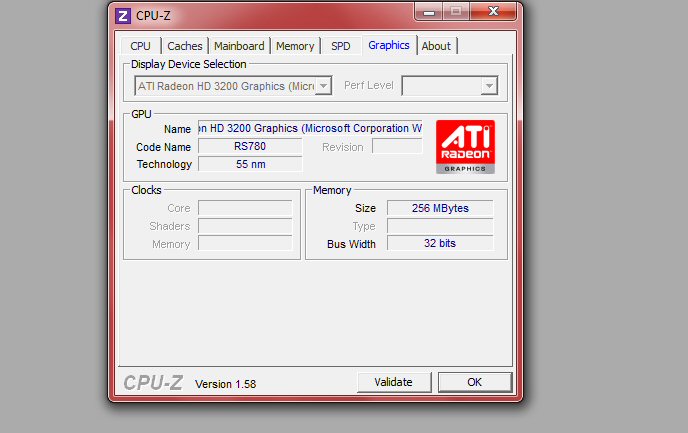Click the GPU Name field

[310, 129]
